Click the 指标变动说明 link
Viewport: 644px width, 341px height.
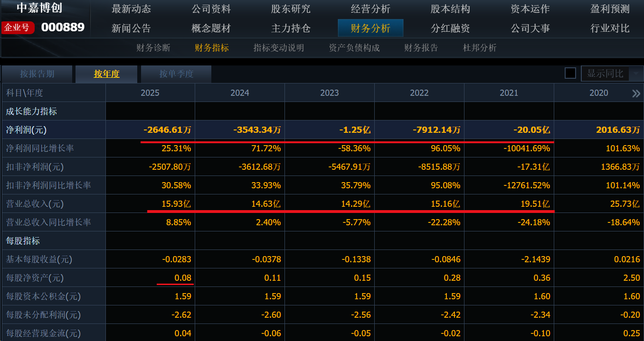tap(278, 48)
